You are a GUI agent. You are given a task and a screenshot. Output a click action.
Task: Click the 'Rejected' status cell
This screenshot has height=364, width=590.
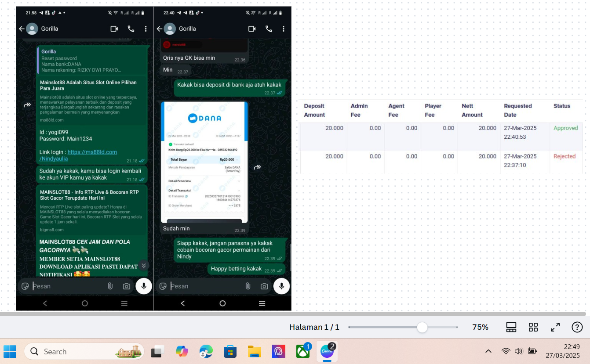565,156
